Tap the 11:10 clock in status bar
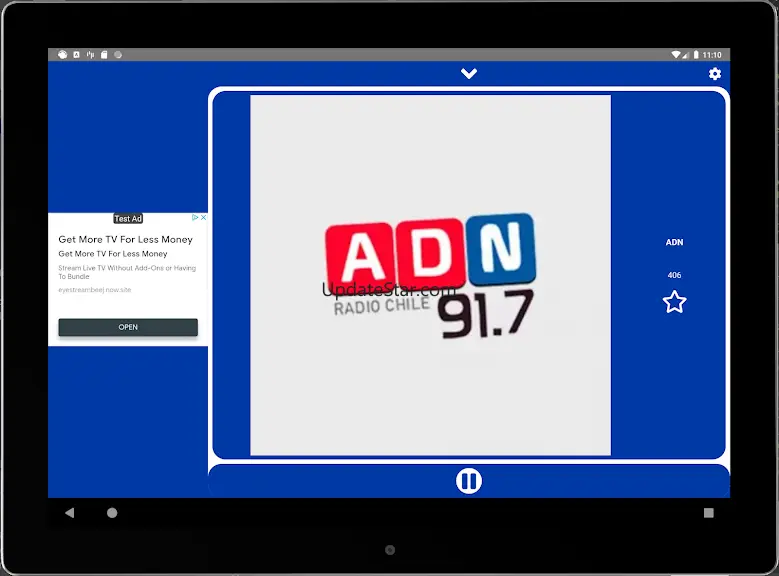 pyautogui.click(x=712, y=55)
